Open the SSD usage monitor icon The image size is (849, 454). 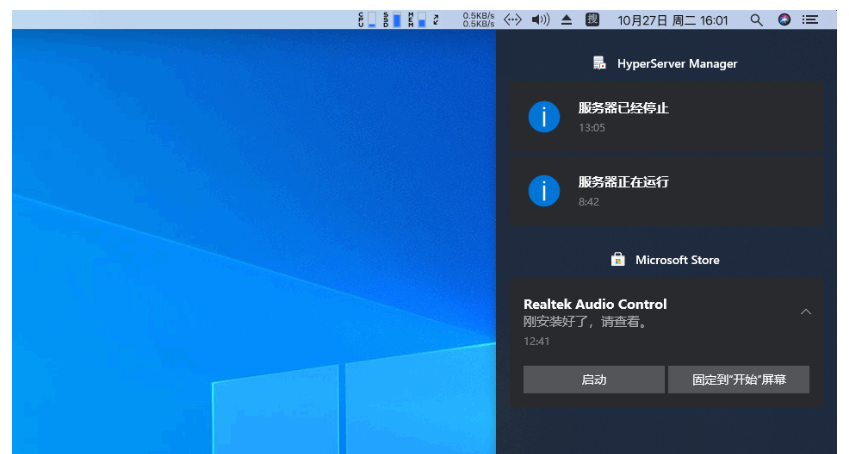point(392,20)
